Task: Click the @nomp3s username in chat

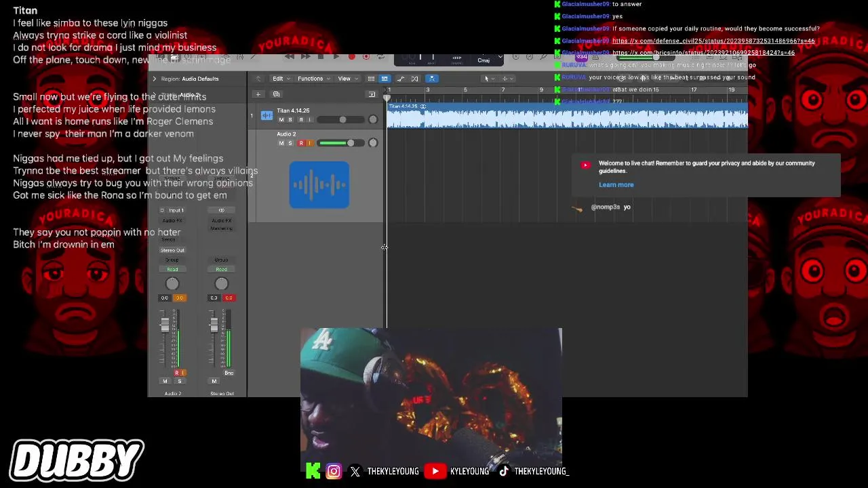Action: point(606,207)
